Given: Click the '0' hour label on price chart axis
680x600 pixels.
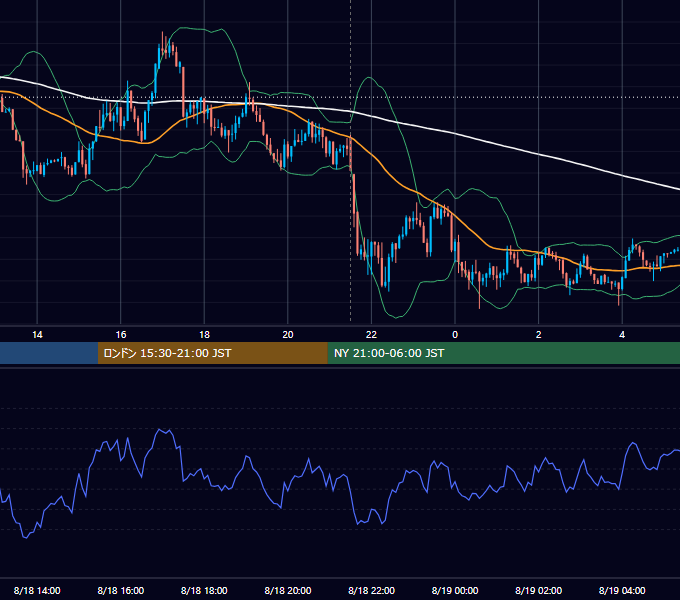Looking at the screenshot, I should tap(455, 335).
